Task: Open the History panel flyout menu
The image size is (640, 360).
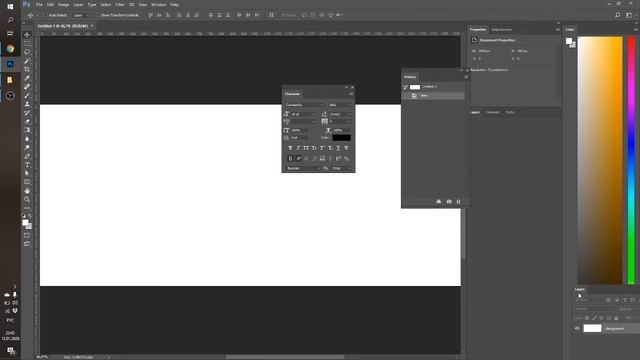Action: (x=466, y=77)
